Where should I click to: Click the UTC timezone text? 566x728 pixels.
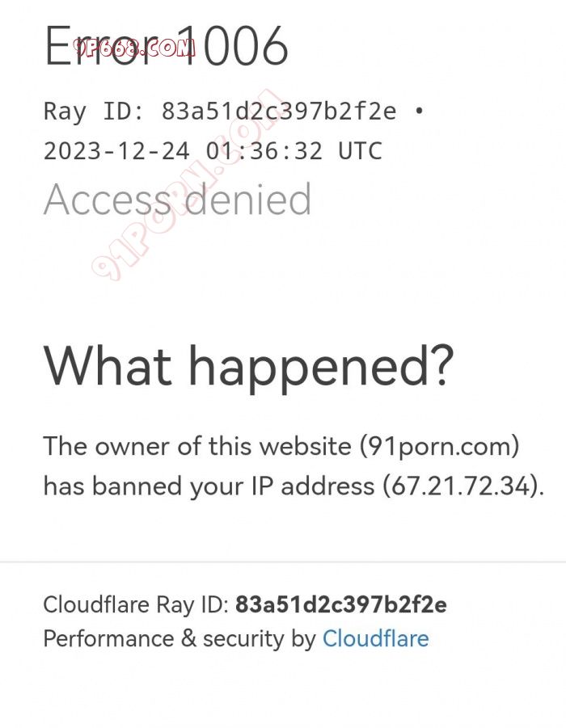(x=360, y=151)
